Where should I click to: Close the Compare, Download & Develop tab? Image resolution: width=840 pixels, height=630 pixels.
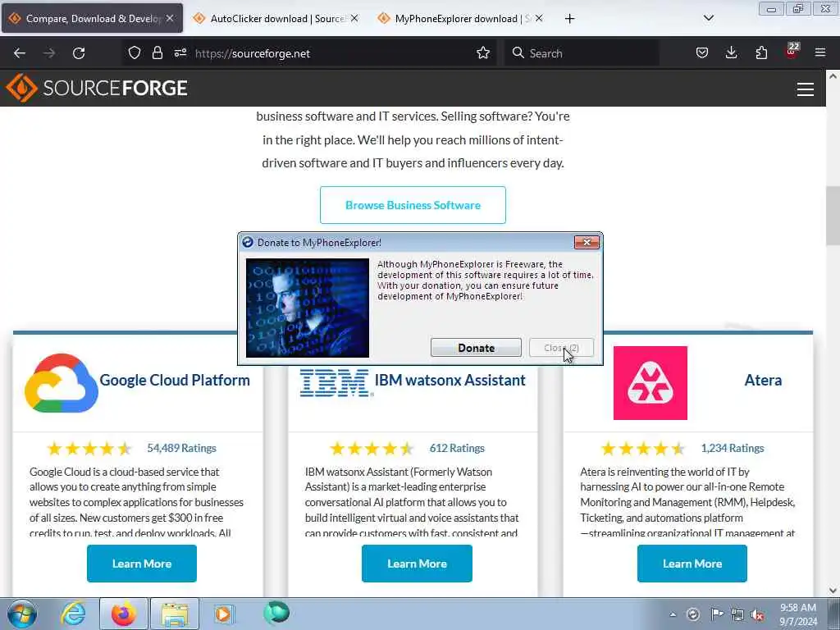click(170, 18)
